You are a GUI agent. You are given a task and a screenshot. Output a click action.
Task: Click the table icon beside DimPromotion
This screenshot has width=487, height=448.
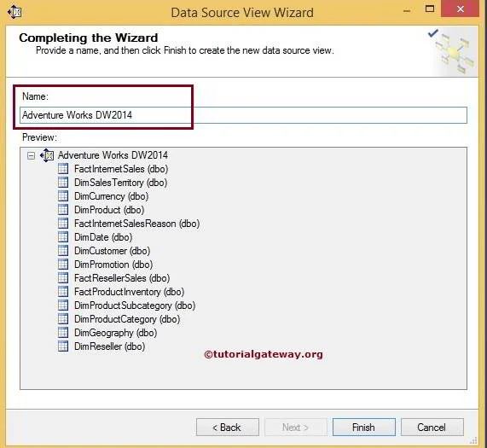63,265
